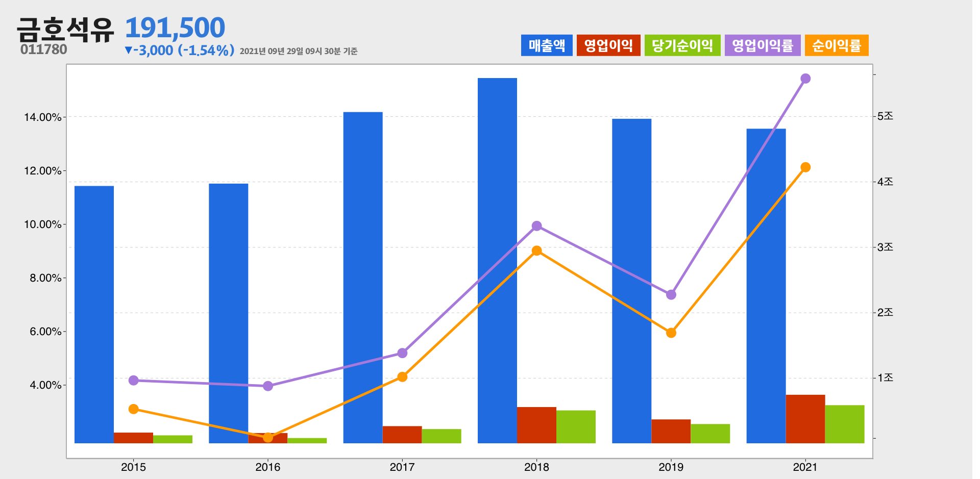This screenshot has height=479, width=980.
Task: Toggle the 영업이익률 legend button
Action: pos(763,45)
